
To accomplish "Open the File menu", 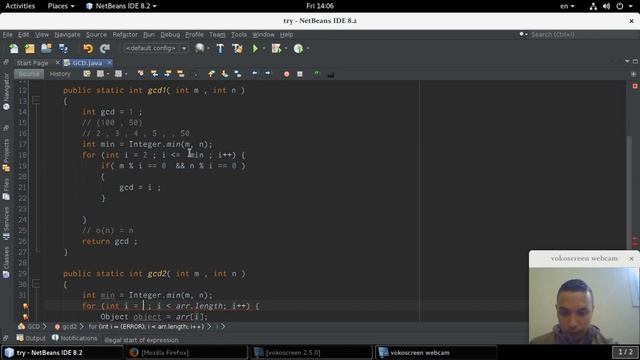I will 7,35.
